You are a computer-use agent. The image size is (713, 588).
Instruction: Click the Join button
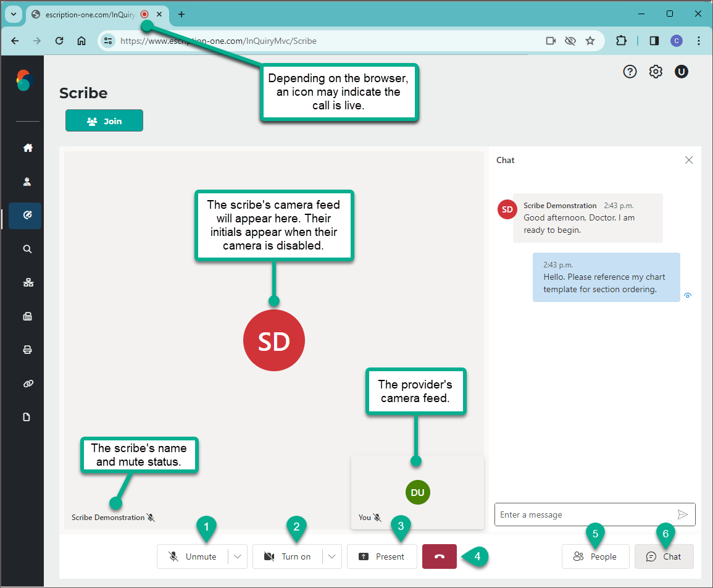104,121
